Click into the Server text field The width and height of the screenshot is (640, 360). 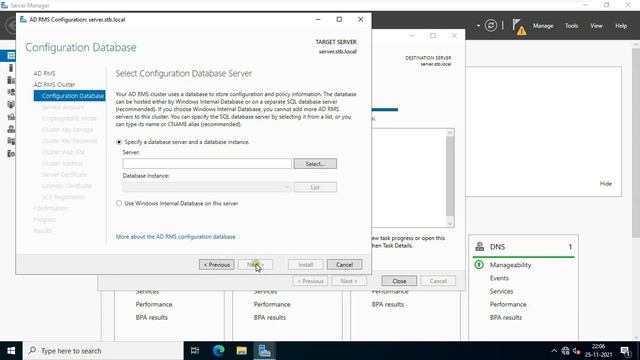pyautogui.click(x=207, y=164)
